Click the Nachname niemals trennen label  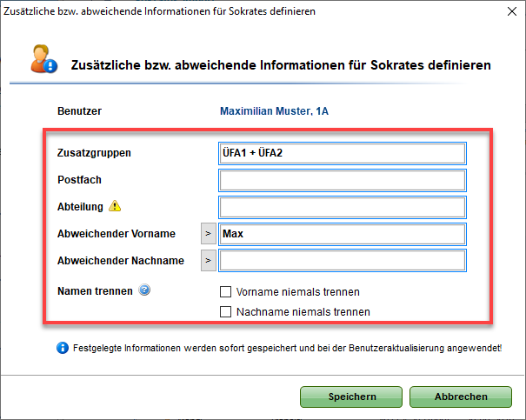coord(303,312)
